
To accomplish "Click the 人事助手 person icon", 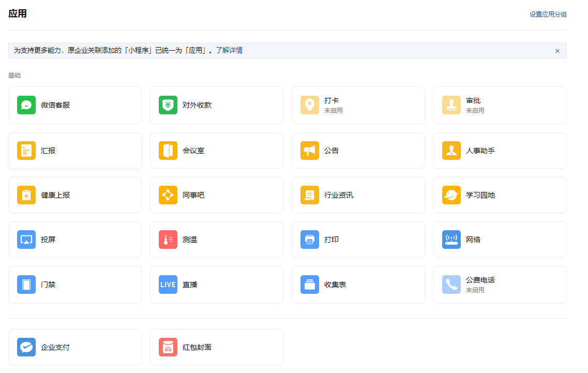I will point(451,151).
